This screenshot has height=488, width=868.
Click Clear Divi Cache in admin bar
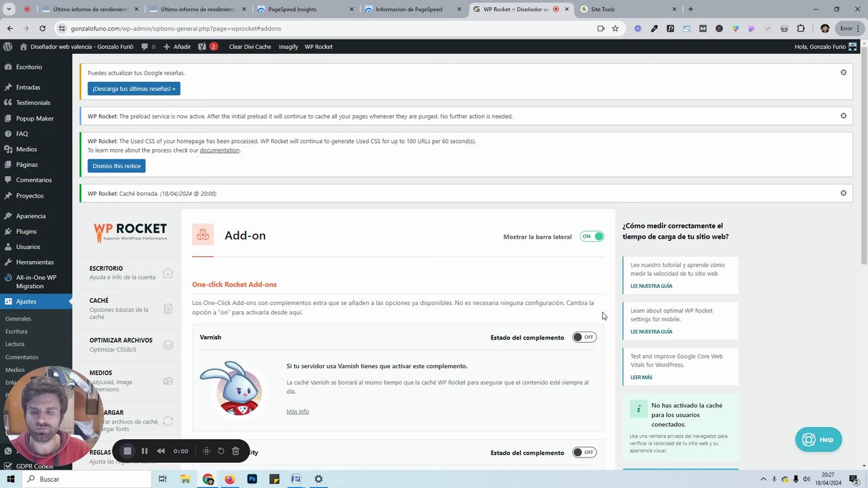tap(250, 47)
